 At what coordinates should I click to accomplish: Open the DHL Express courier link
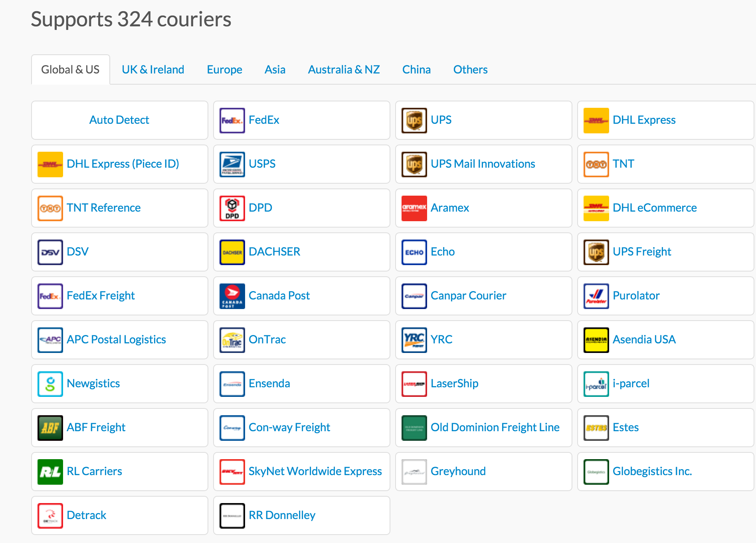tap(644, 120)
